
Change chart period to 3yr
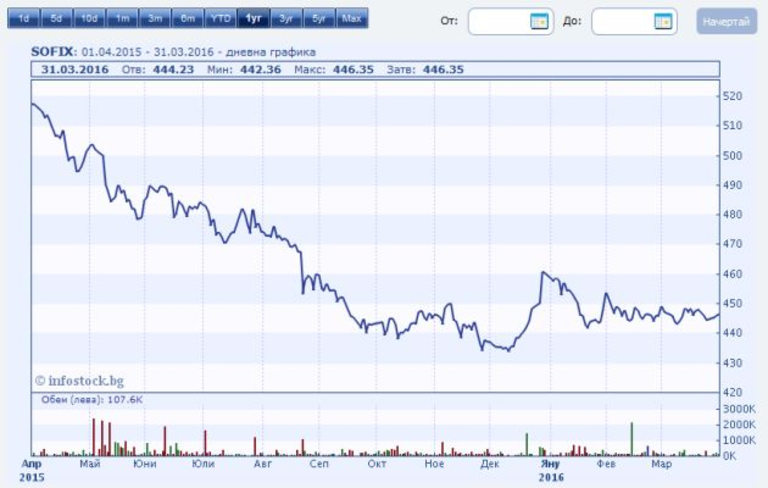point(286,19)
